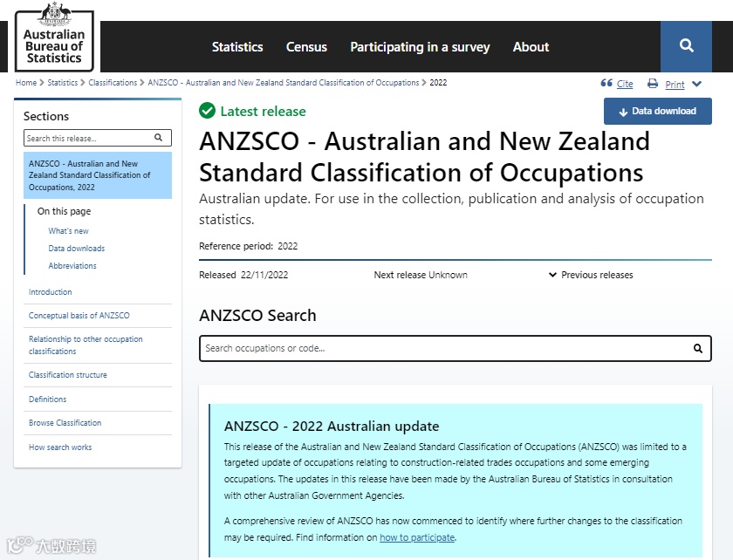This screenshot has height=560, width=733.
Task: Open Classification structure section
Action: [68, 375]
